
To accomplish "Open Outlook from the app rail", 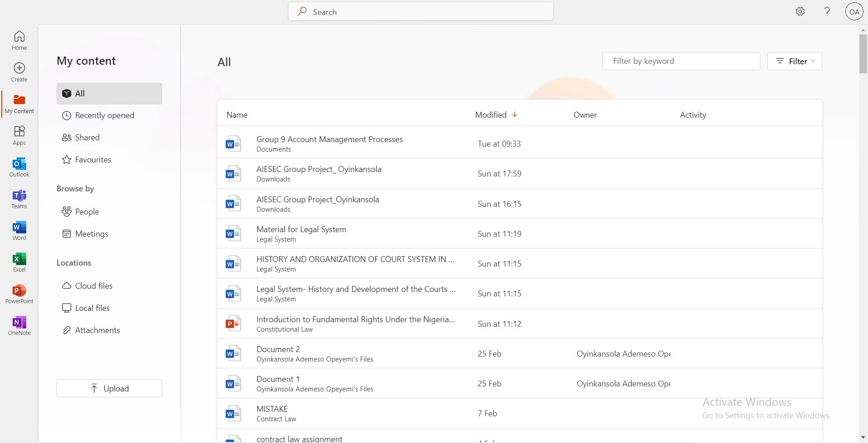I will [x=19, y=167].
